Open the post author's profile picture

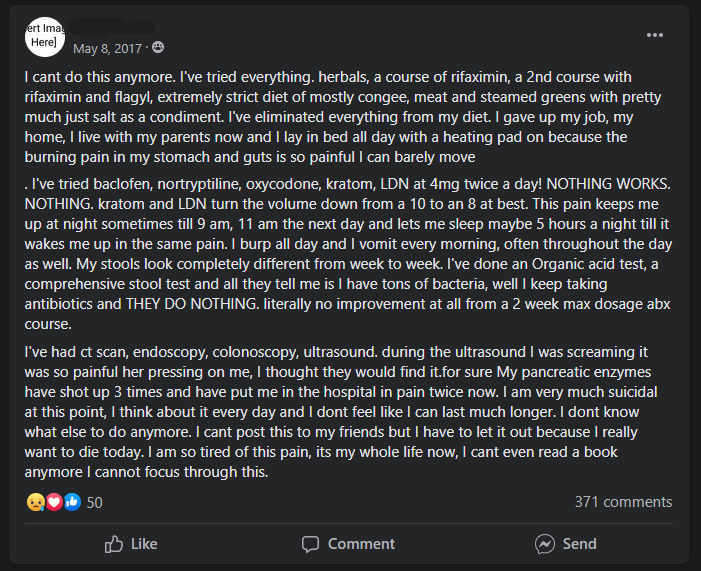point(45,37)
